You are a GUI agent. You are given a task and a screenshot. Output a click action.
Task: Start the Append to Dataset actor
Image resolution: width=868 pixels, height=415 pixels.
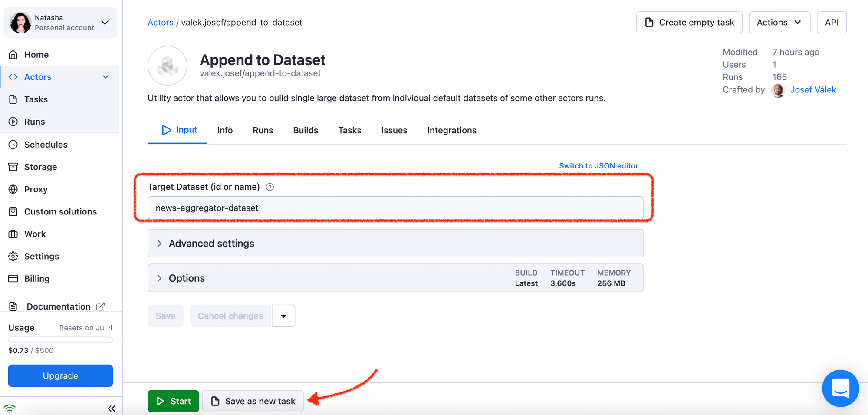(x=173, y=401)
